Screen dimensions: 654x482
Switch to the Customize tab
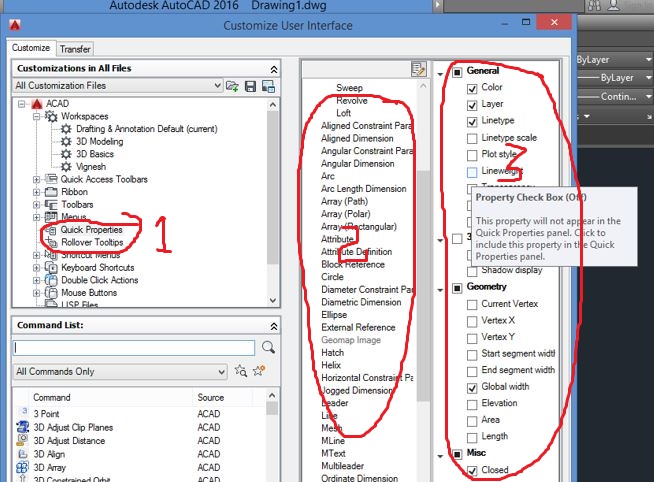31,48
